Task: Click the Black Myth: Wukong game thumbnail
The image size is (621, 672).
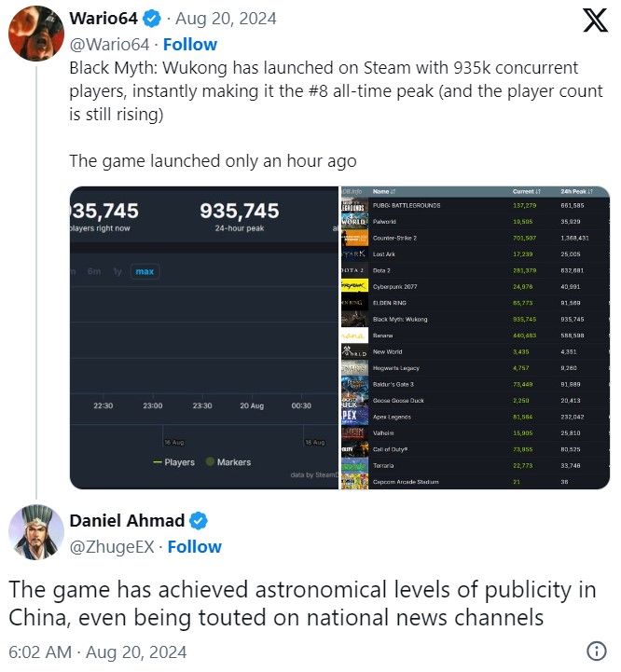Action: [354, 319]
